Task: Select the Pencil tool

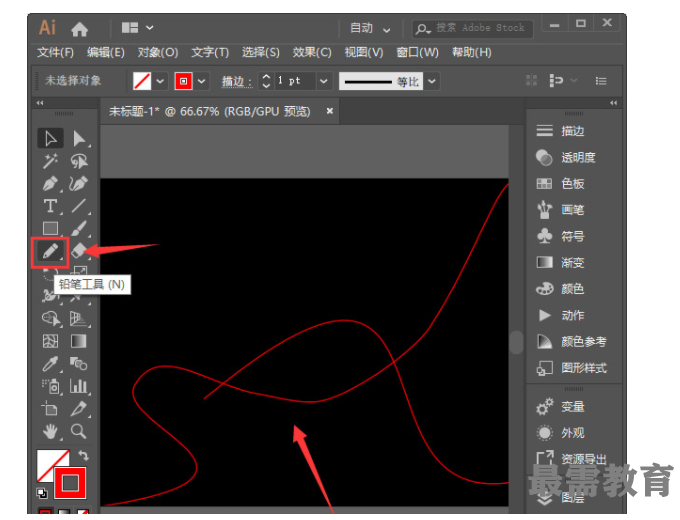Action: coord(50,252)
